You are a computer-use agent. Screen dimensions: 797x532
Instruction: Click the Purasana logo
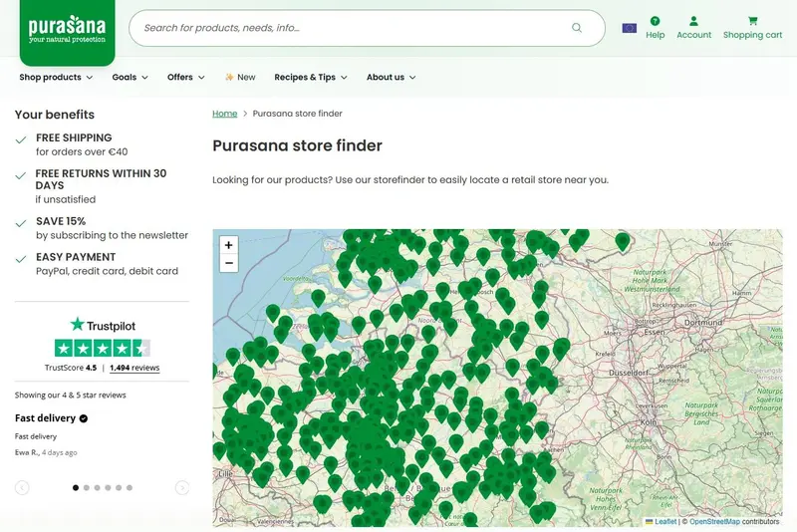tap(67, 31)
